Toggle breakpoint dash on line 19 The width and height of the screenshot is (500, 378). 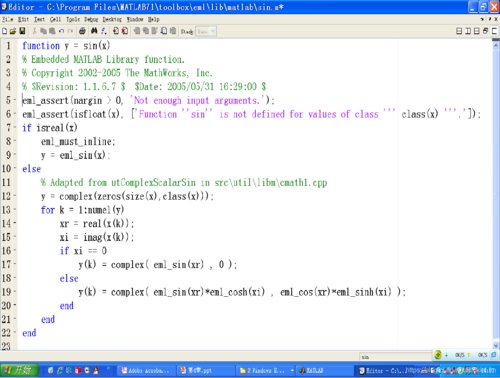click(x=15, y=292)
